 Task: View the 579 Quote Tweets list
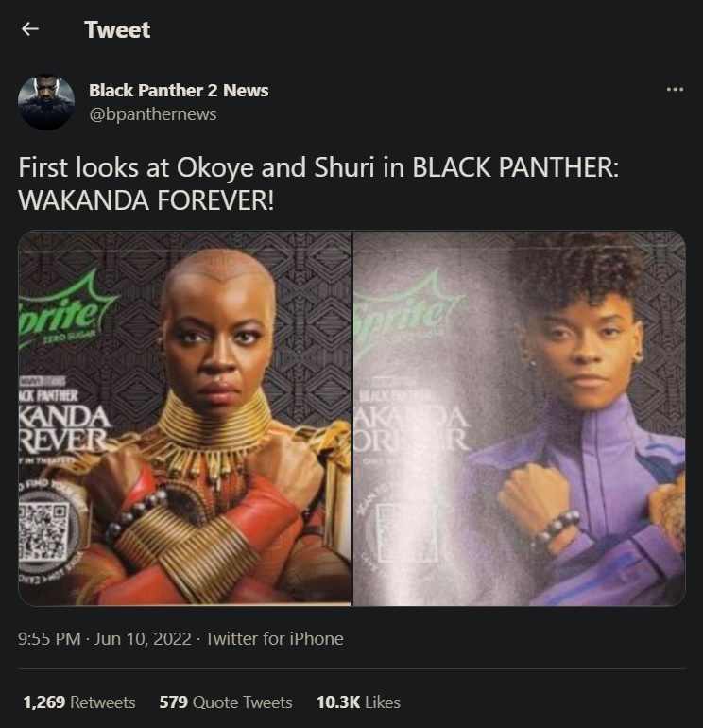[226, 702]
